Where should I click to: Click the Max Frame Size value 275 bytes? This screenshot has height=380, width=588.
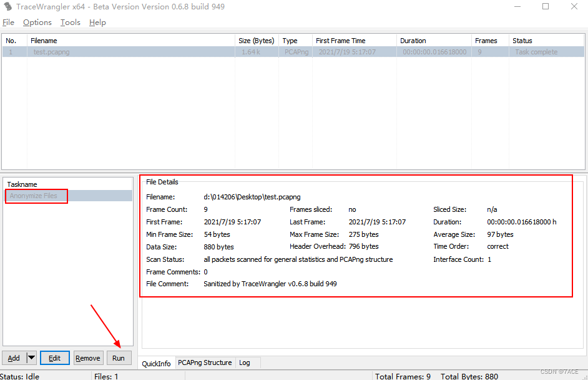(363, 234)
